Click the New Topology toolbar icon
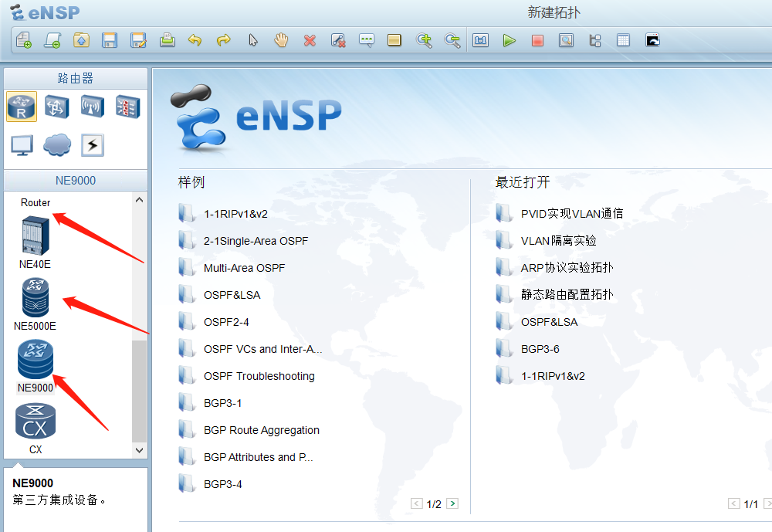Screen dimensions: 772x532 coord(24,40)
